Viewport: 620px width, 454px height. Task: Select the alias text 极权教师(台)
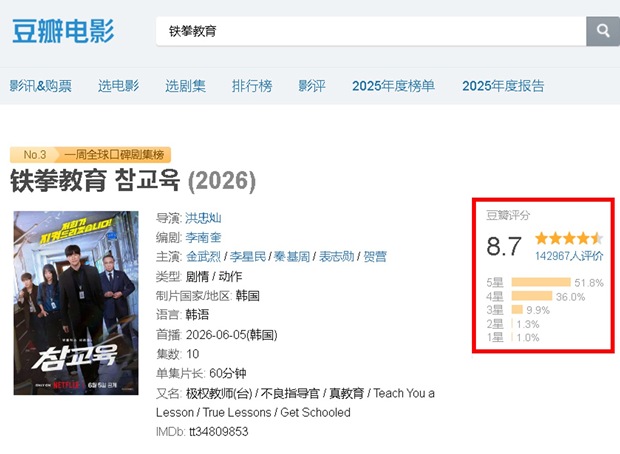point(219,393)
